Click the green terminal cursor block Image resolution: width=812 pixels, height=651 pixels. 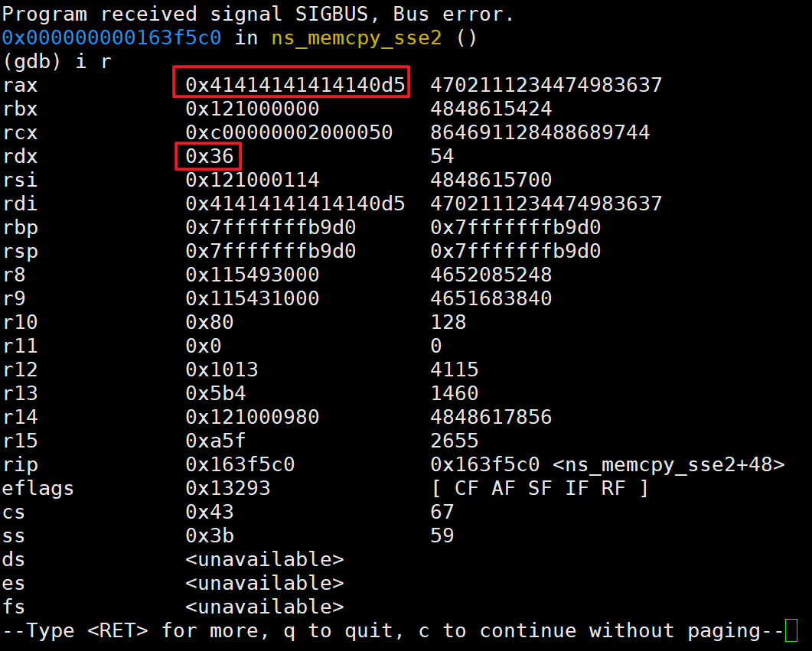(791, 630)
